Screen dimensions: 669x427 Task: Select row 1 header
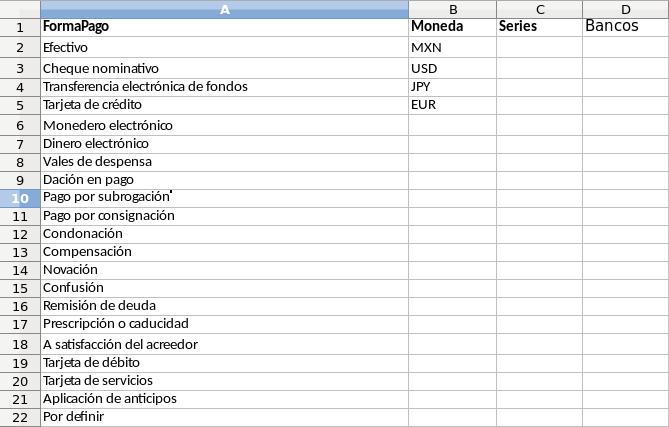[x=20, y=27]
